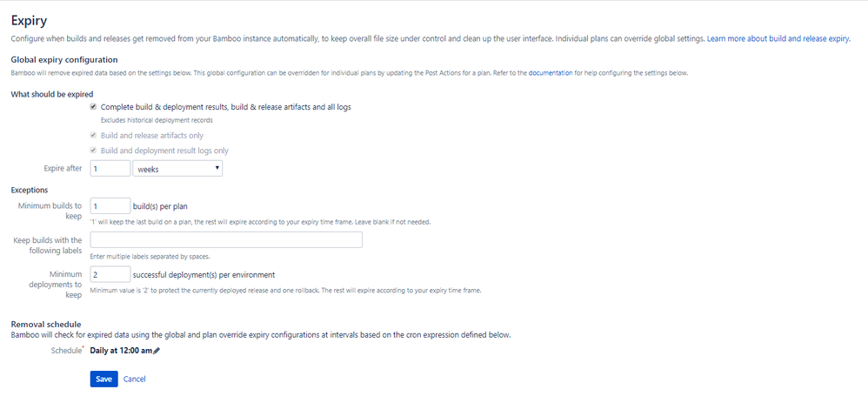This screenshot has height=403, width=868.
Task: Open Learn more about build and release expiry
Action: [x=778, y=39]
